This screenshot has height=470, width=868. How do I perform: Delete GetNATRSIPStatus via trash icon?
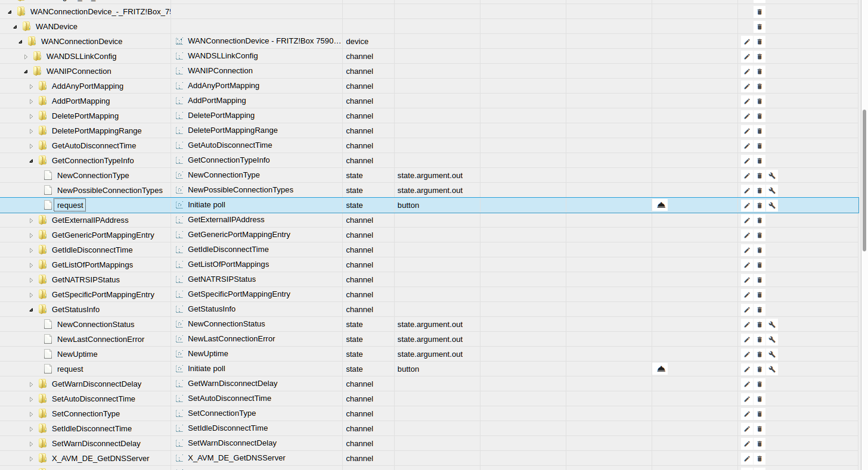pos(759,280)
